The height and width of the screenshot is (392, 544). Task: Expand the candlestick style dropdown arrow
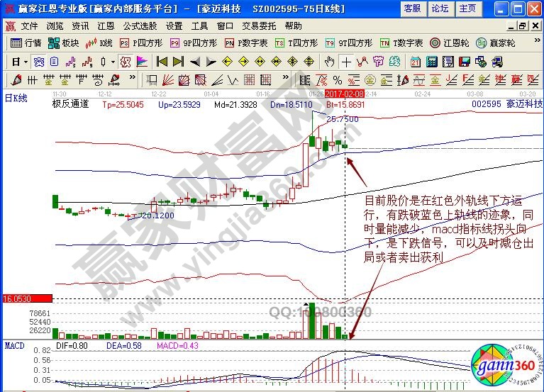tap(113, 61)
